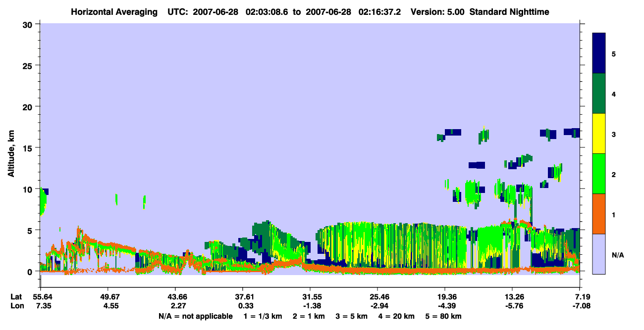644x330 pixels.
Task: Click the dark green level 4 color swatch
Action: point(599,93)
